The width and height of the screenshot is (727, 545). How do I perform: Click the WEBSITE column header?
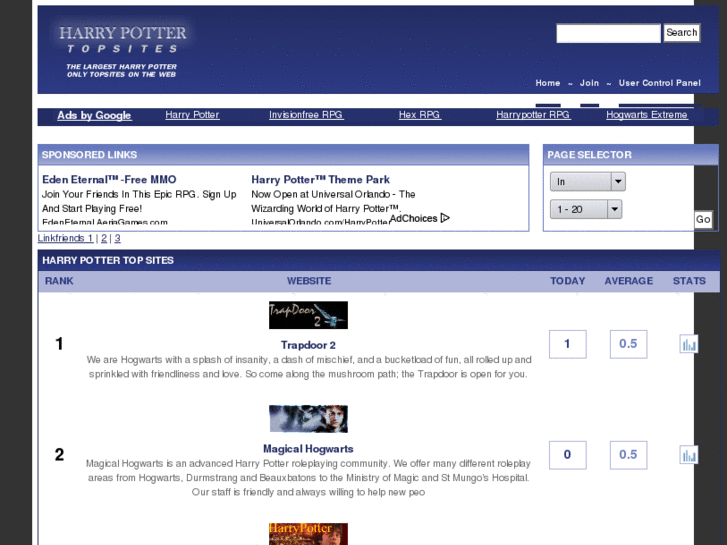click(309, 281)
